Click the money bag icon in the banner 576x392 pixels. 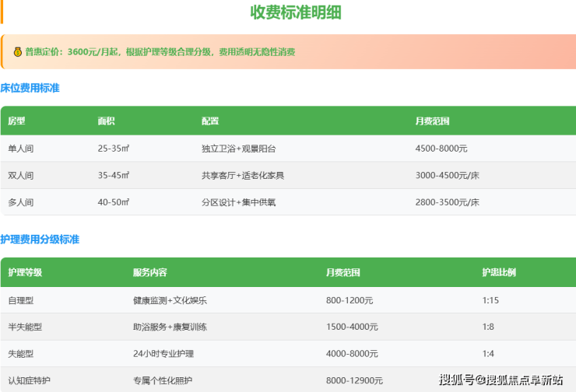click(17, 52)
